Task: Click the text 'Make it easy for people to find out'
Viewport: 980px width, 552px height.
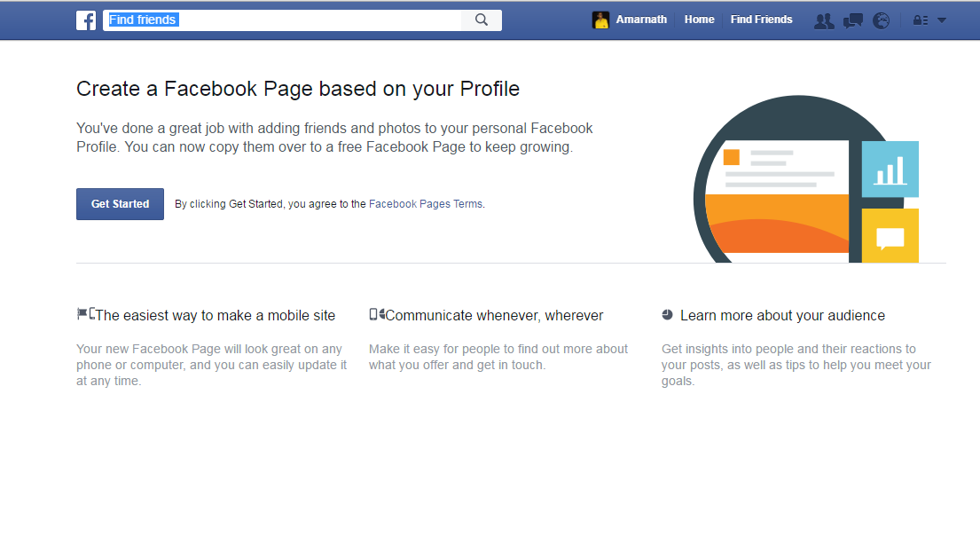Action: click(498, 357)
